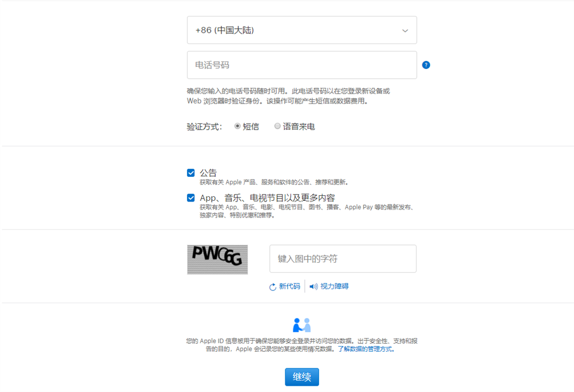Uncheck the App、音乐、电视节目 subscription checkbox
Viewport: 574px width, 392px height.
click(191, 197)
